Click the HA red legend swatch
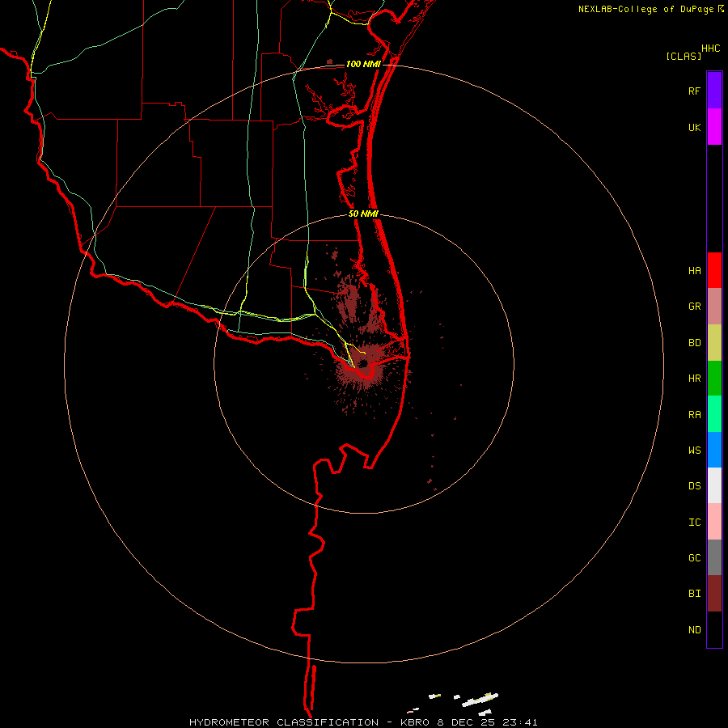The image size is (728, 728). coord(714,270)
